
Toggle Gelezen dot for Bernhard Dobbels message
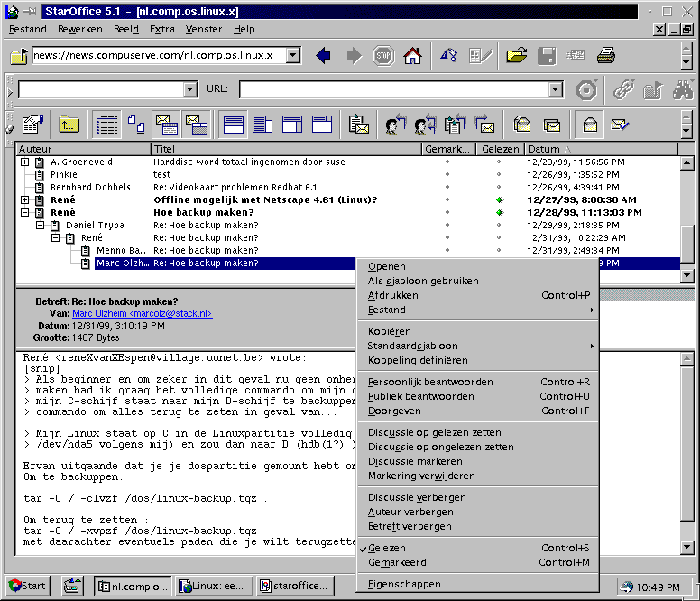(499, 187)
